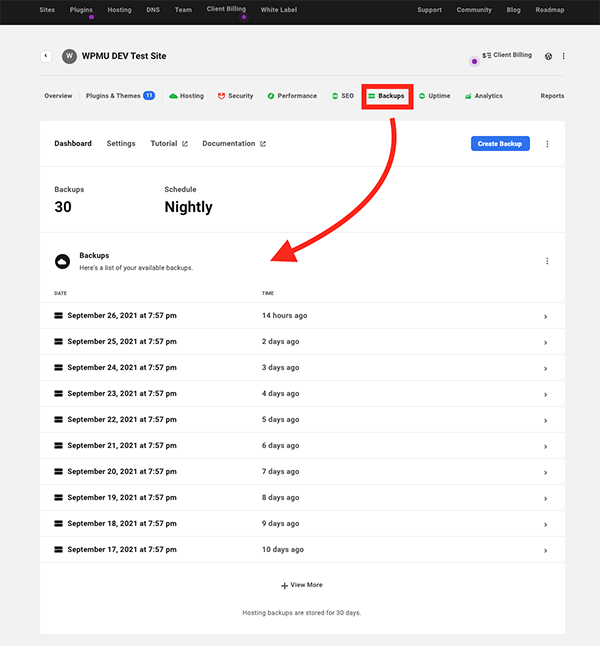Switch to the Settings tab
Image resolution: width=600 pixels, height=646 pixels.
click(x=121, y=144)
